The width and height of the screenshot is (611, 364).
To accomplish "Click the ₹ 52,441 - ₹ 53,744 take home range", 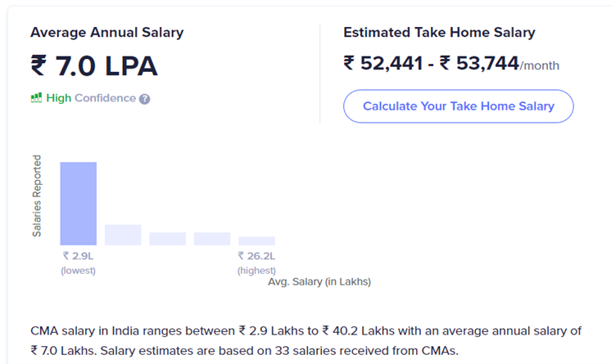I will pyautogui.click(x=431, y=63).
